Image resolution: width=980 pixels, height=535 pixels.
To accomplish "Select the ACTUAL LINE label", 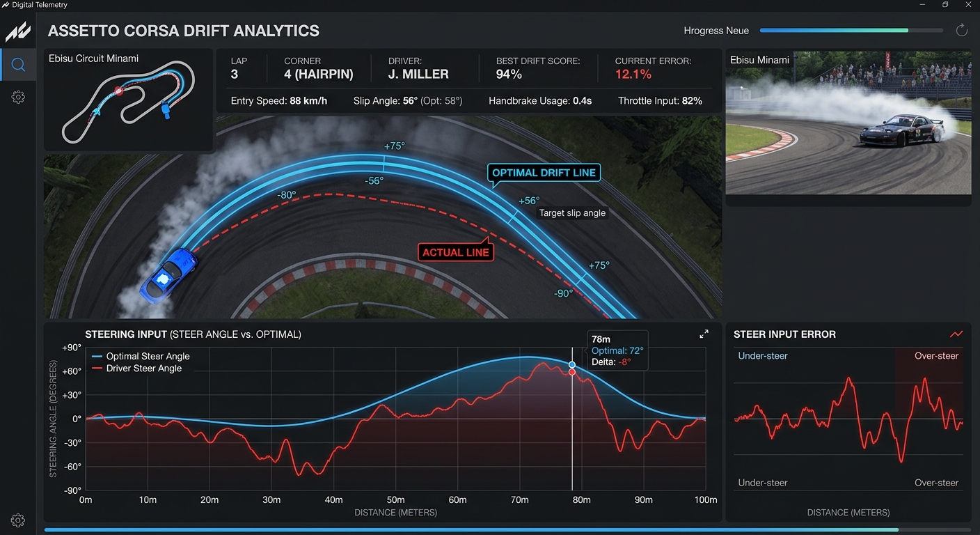I will coord(456,252).
